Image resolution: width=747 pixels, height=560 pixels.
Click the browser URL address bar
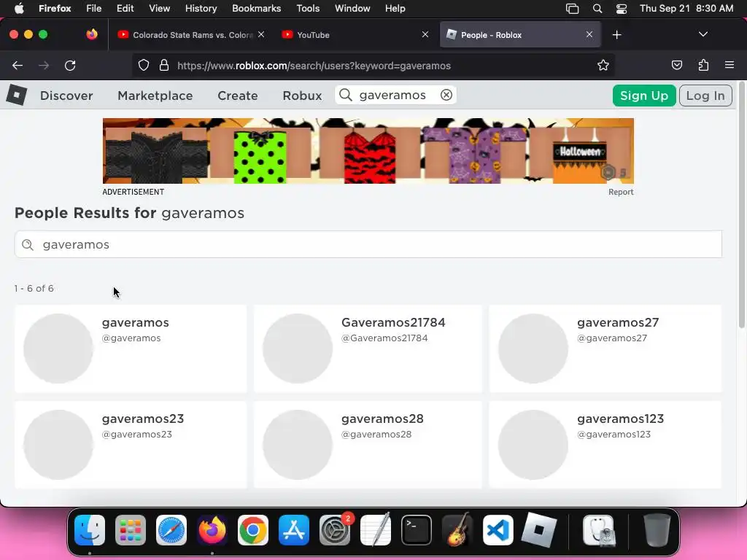(371, 66)
